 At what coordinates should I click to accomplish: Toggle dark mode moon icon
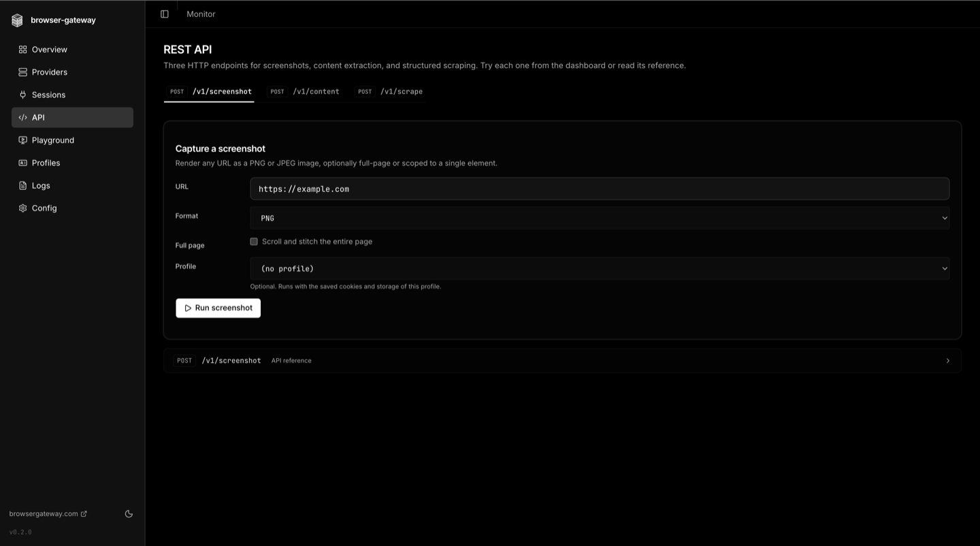pos(129,514)
